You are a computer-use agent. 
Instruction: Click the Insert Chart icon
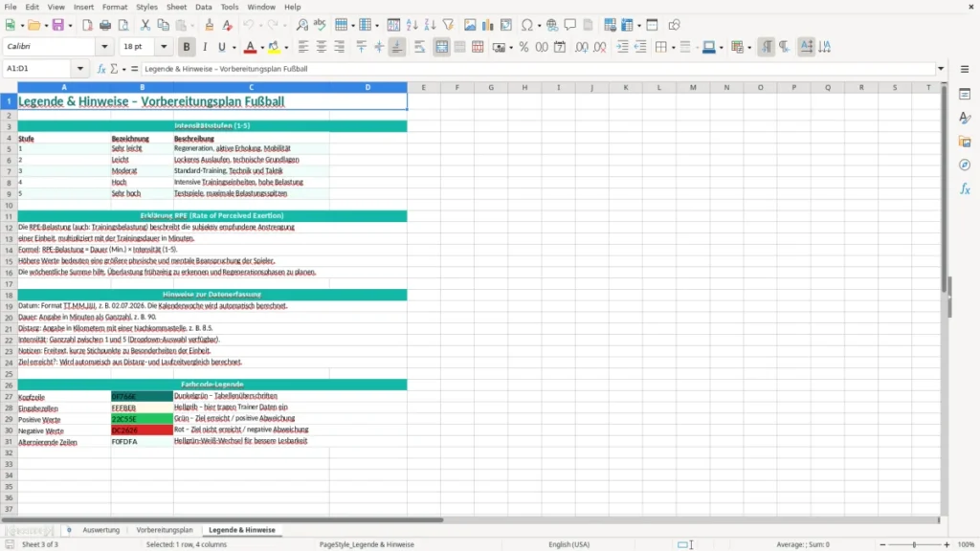(487, 25)
